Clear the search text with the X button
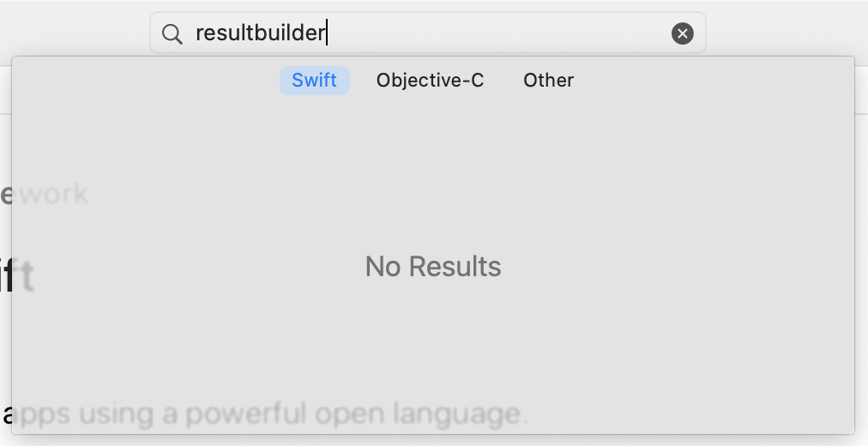Screen dimensions: 868x446 click(x=682, y=33)
